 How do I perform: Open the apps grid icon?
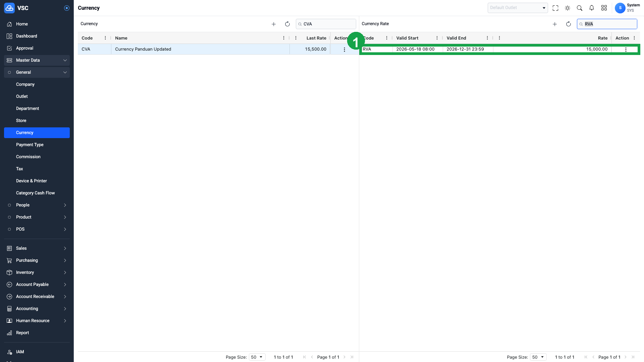(x=604, y=8)
